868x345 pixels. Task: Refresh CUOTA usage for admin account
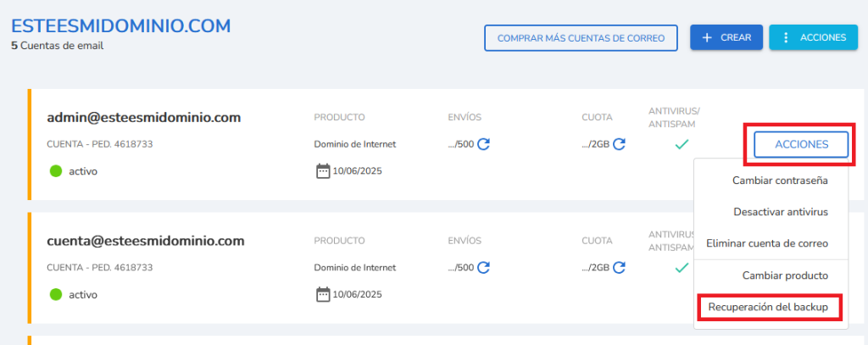click(619, 145)
